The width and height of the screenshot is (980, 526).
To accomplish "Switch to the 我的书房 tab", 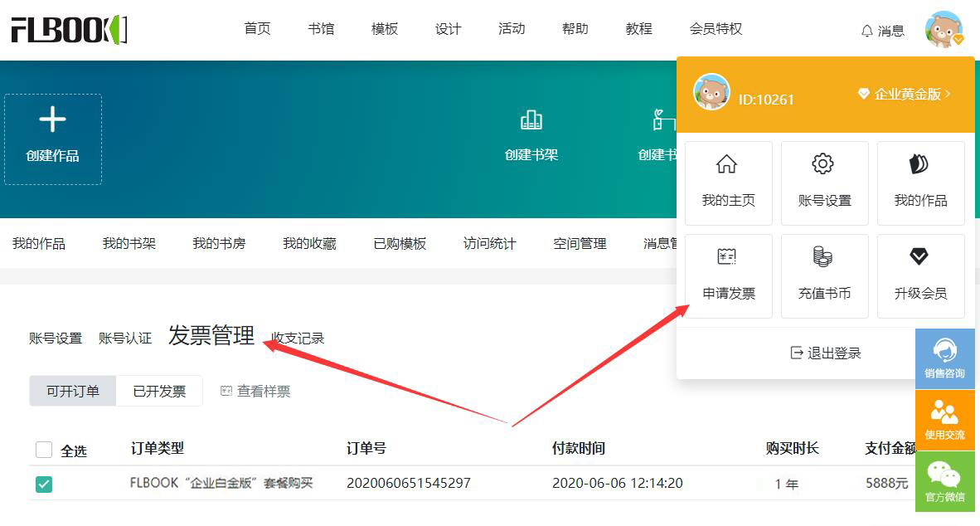I will pos(219,243).
